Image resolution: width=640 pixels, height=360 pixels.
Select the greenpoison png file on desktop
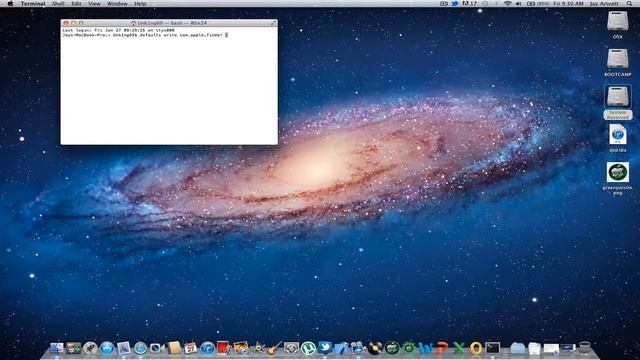[618, 172]
